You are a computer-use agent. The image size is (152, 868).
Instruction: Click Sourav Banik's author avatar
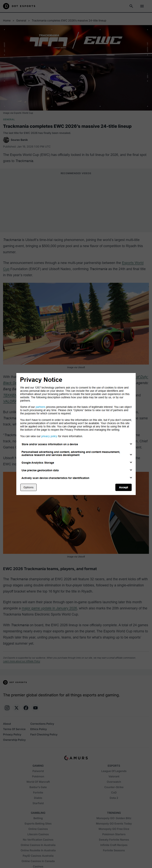6,140
